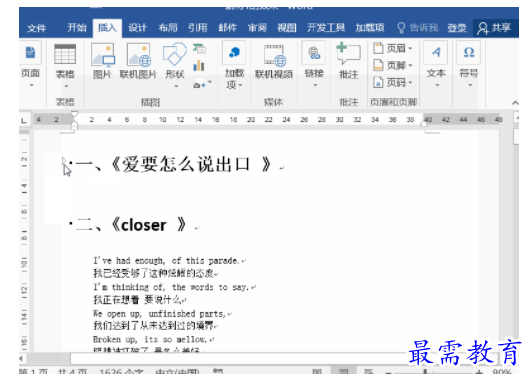Switch to the 引用 References tab
The image size is (530, 384).
coord(197,28)
